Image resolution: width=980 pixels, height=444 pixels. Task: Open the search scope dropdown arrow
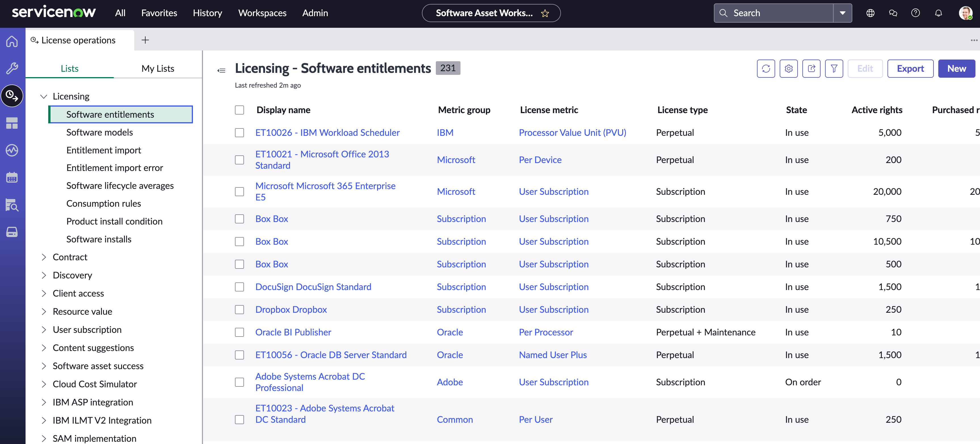843,13
